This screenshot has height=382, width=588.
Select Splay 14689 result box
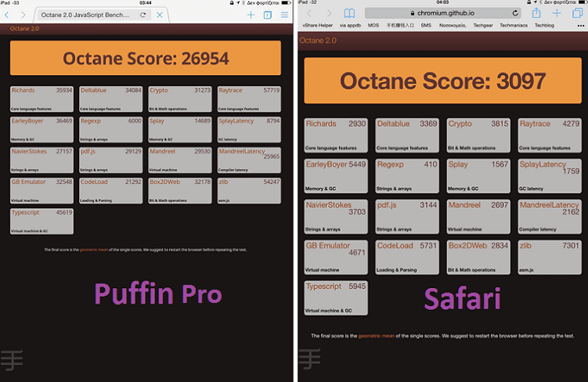[179, 130]
